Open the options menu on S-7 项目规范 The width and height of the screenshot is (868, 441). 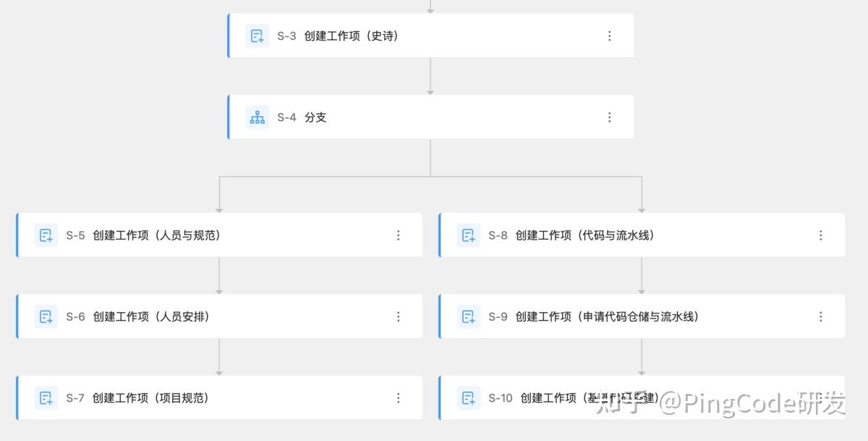[399, 398]
